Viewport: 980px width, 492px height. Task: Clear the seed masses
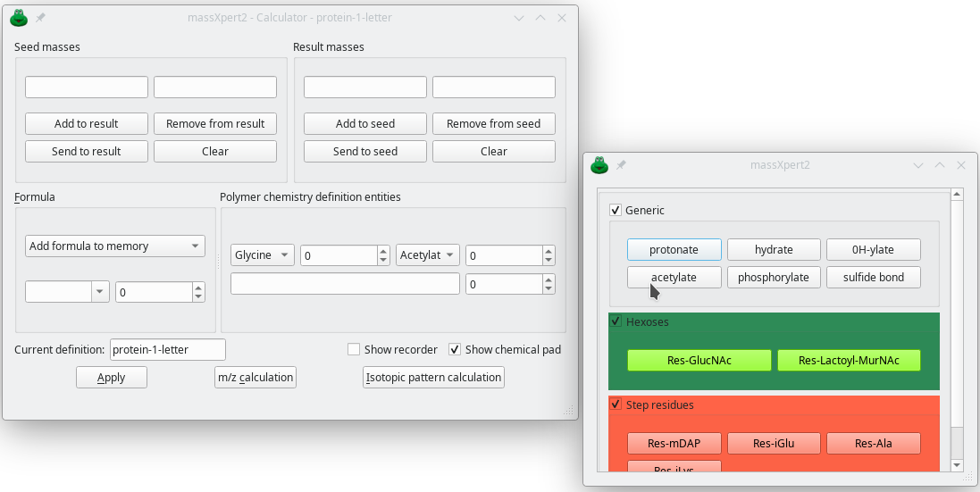pyautogui.click(x=215, y=151)
